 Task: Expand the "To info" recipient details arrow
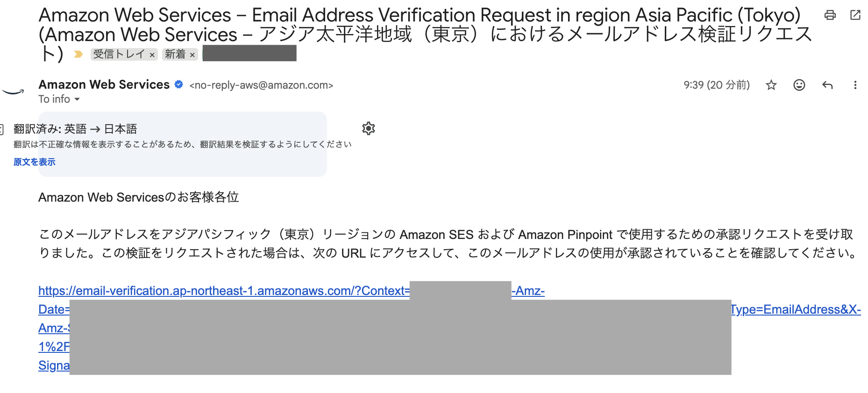[77, 99]
